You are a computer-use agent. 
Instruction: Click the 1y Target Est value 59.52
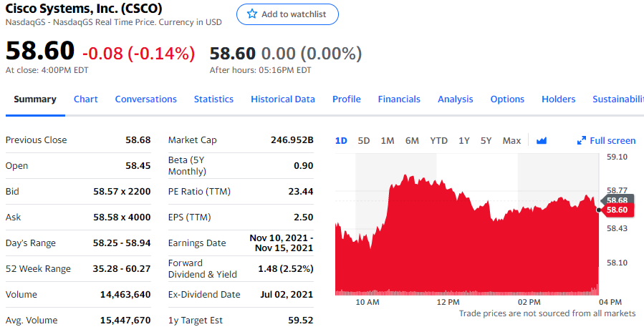301,321
